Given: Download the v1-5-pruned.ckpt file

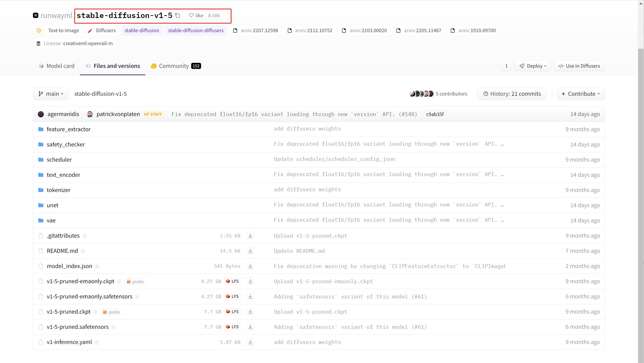Looking at the screenshot, I should click(250, 312).
